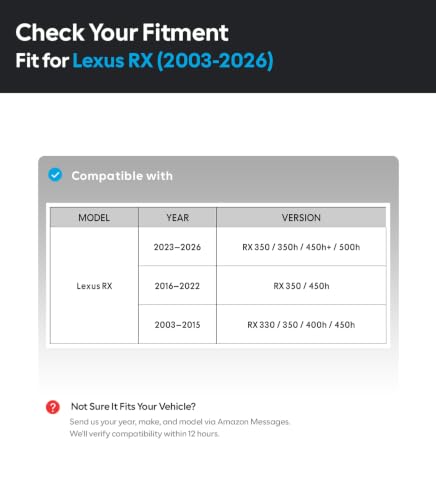Click the red question mark icon
The image size is (436, 500).
click(x=53, y=407)
